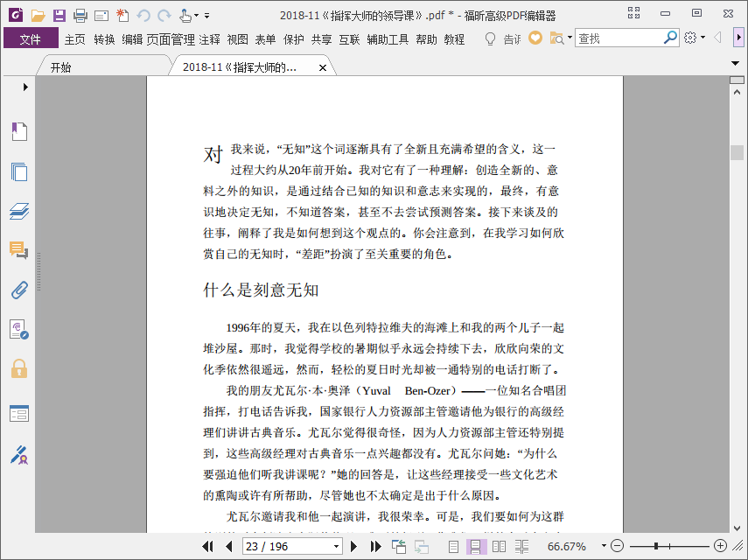748x560 pixels.
Task: Open the 表单 ribbon tab
Action: point(265,39)
